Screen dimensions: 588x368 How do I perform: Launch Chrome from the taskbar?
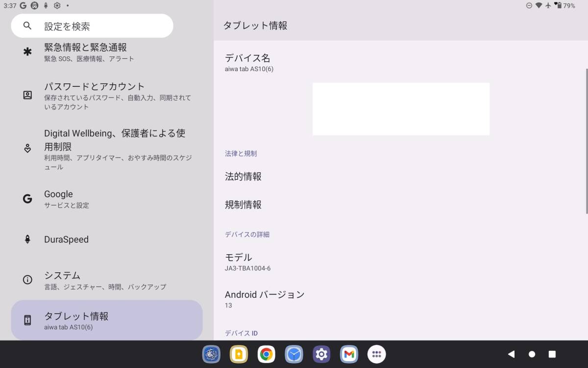click(267, 354)
